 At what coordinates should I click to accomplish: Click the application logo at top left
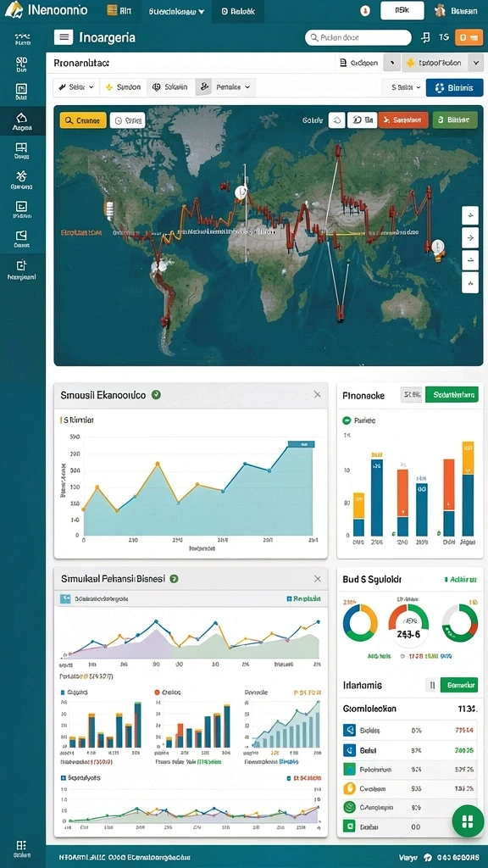[x=14, y=9]
